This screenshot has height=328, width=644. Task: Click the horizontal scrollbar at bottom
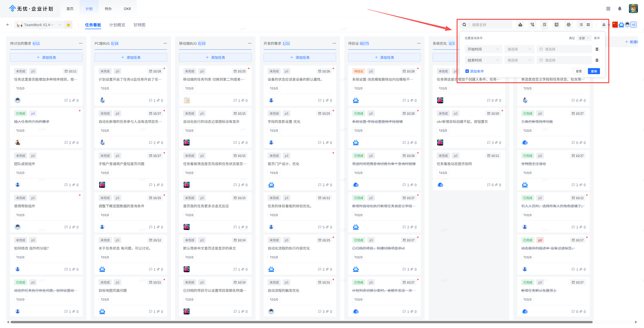click(301, 322)
